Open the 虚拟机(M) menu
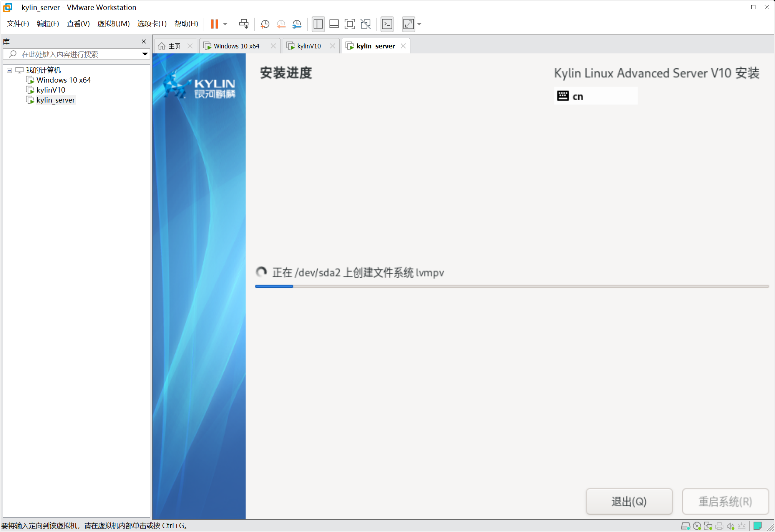Screen dimensions: 775x532 tap(113, 24)
